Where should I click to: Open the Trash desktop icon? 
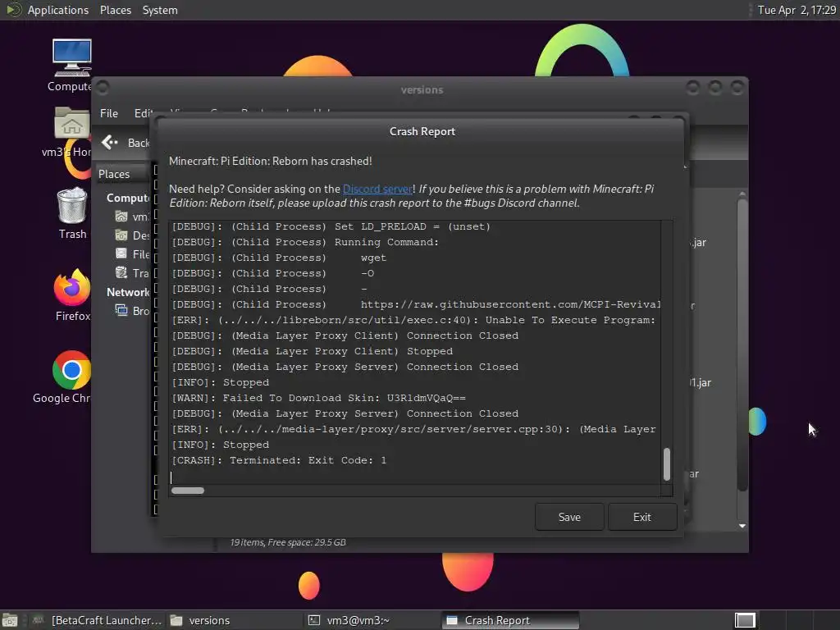(72, 213)
